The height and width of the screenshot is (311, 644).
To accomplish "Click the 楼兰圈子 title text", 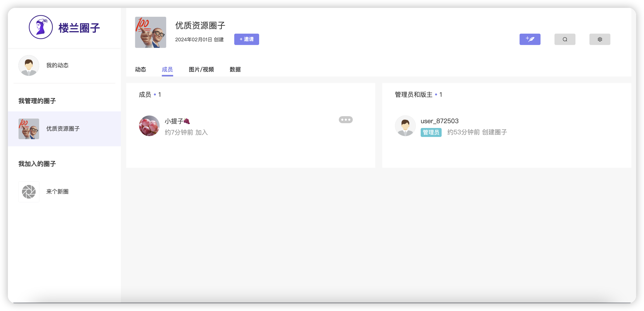I will pyautogui.click(x=79, y=28).
